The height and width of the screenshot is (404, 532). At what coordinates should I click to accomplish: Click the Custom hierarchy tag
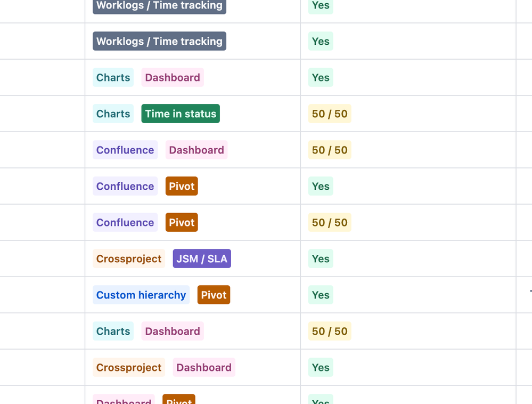141,295
